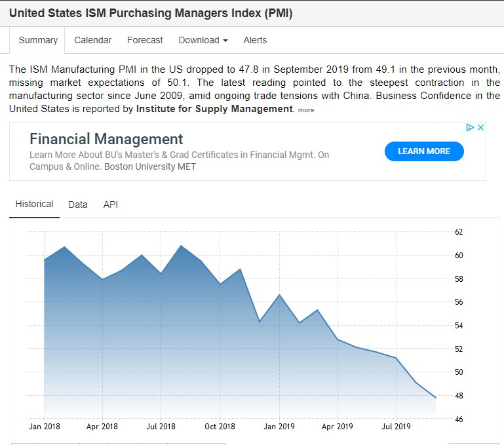Select the Alerts tab

(x=255, y=40)
